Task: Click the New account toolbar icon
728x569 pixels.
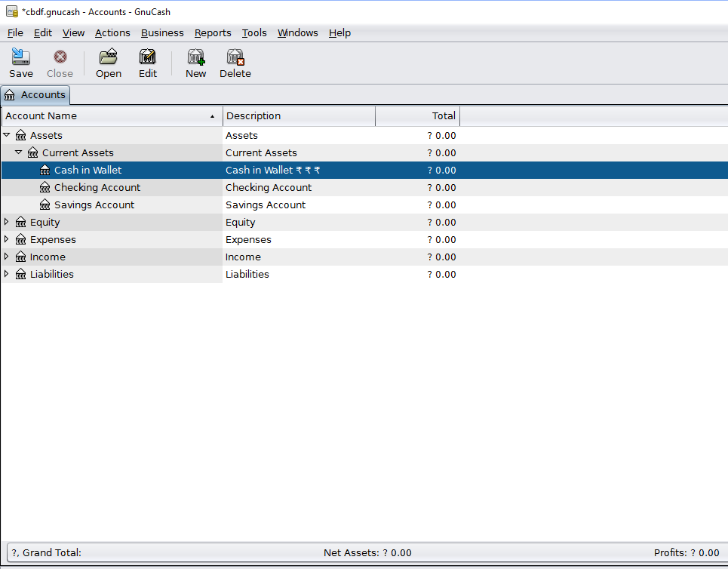Action: click(x=196, y=57)
